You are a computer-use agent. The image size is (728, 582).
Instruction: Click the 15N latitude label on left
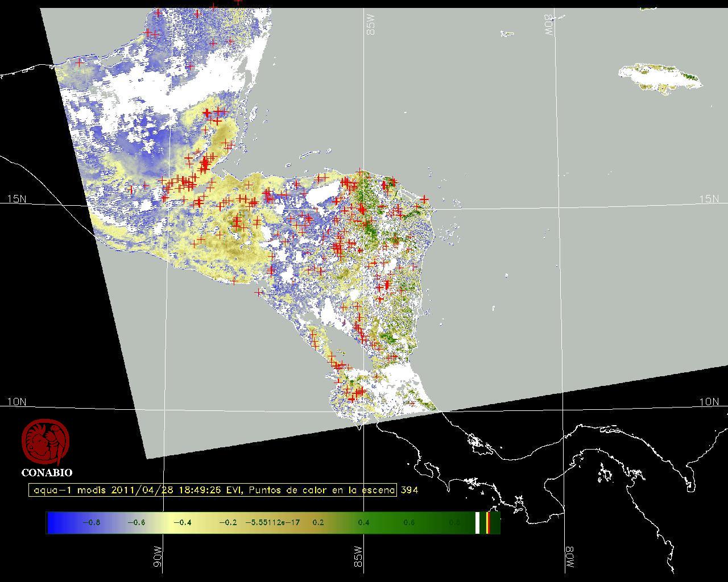[16, 199]
